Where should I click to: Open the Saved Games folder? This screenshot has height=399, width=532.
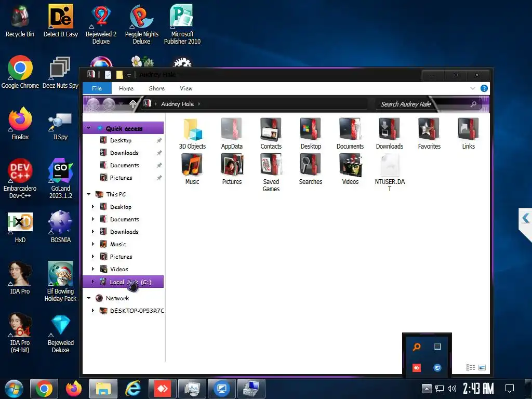coord(271,172)
